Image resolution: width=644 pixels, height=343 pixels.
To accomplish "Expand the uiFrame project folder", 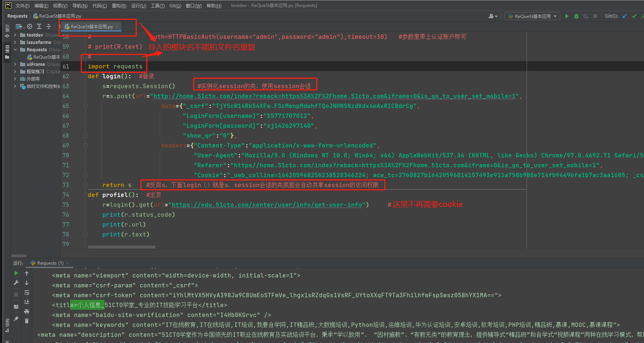I will 15,64.
